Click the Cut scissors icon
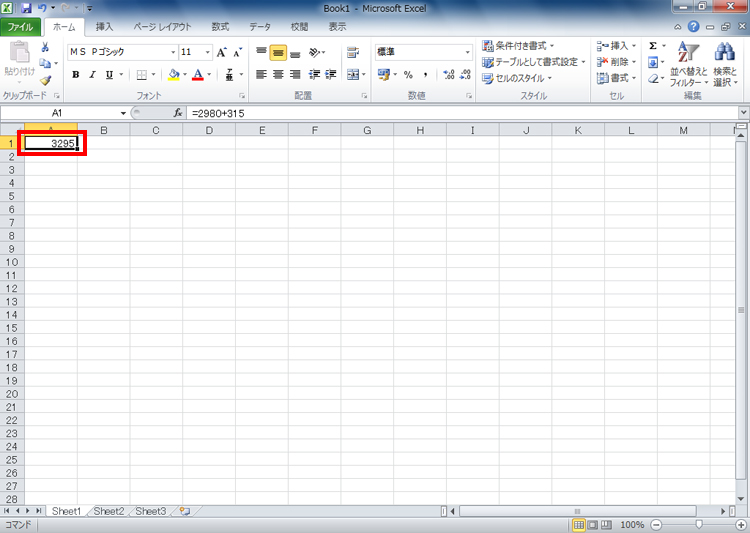Viewport: 750px width, 533px height. 45,47
